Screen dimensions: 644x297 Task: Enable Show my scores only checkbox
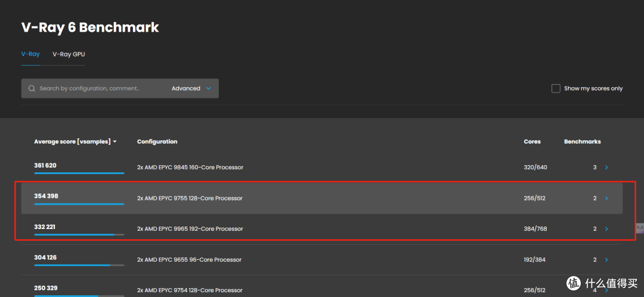pos(556,88)
